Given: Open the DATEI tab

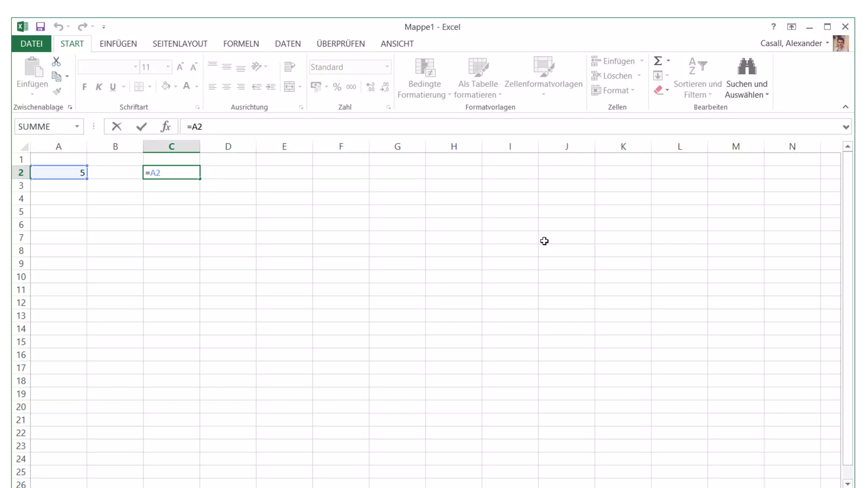Looking at the screenshot, I should click(x=31, y=44).
